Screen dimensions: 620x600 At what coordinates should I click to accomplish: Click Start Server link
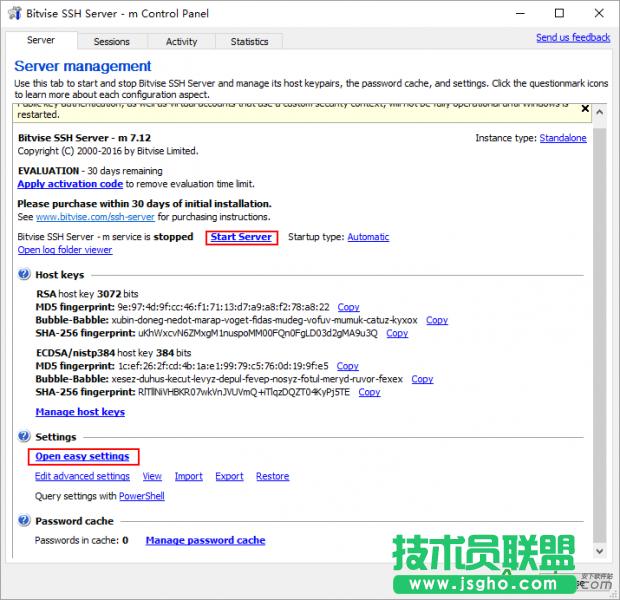pos(241,237)
